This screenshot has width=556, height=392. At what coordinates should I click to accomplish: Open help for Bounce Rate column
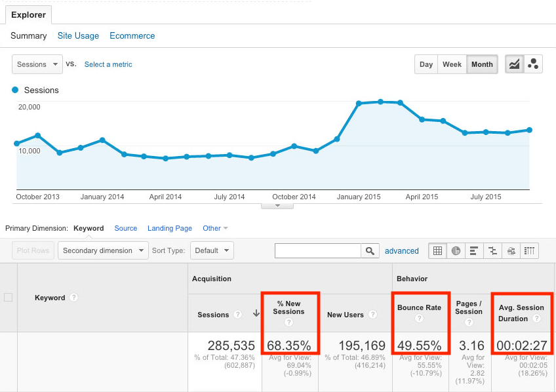[x=419, y=319]
